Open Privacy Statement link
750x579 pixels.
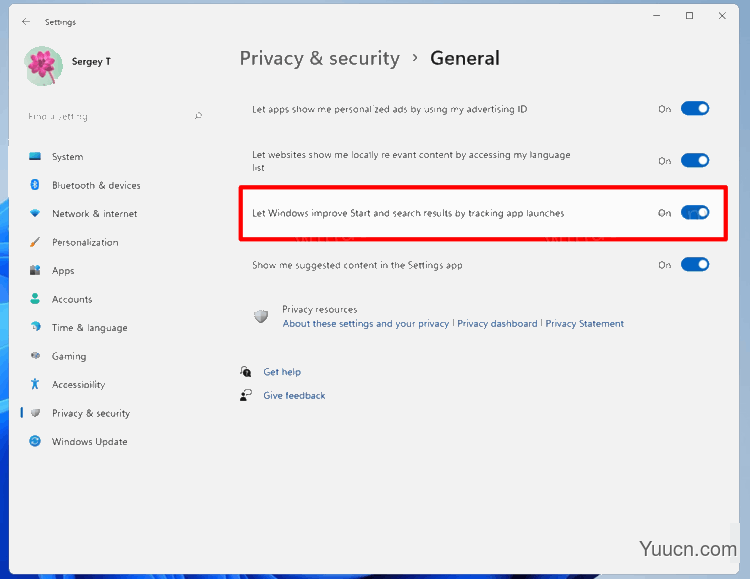pos(585,323)
